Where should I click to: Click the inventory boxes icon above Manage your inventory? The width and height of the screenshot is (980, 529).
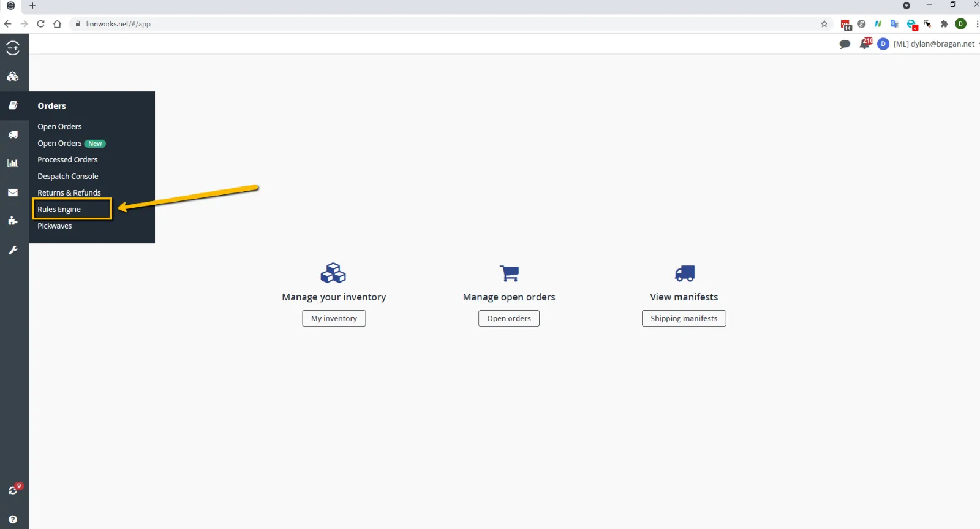(x=333, y=273)
